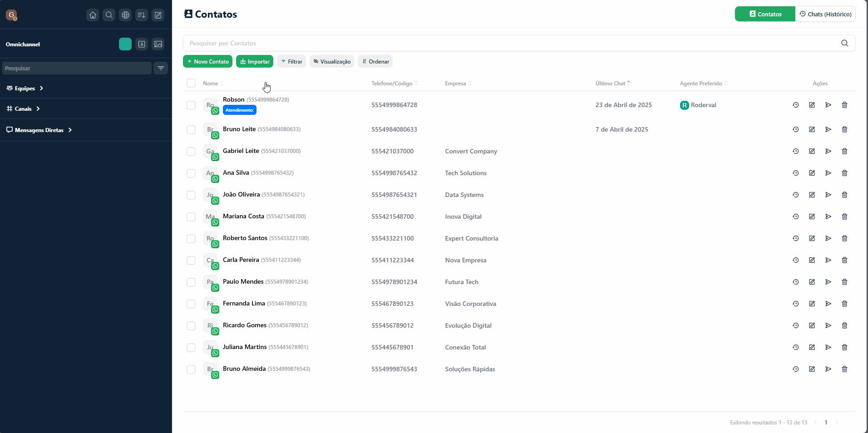Expand the Equipes section
868x433 pixels.
click(x=25, y=88)
